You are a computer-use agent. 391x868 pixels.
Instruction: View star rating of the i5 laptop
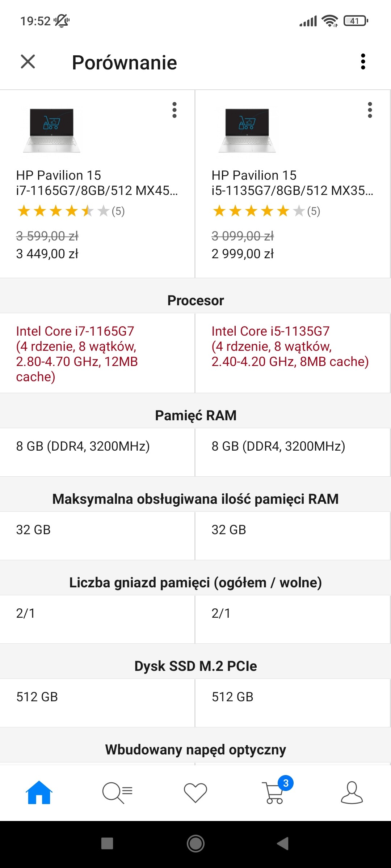click(x=266, y=211)
